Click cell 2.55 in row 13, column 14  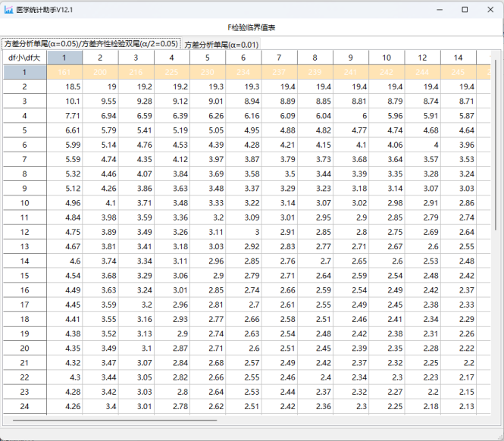coord(459,246)
